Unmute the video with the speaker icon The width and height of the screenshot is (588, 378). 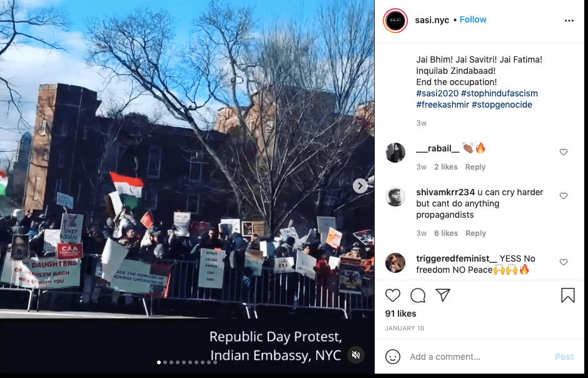point(356,355)
